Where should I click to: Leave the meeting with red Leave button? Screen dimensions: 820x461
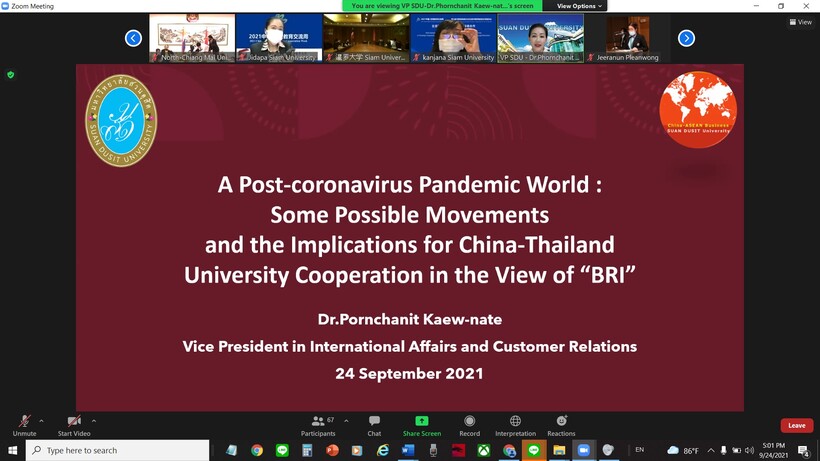(x=796, y=425)
